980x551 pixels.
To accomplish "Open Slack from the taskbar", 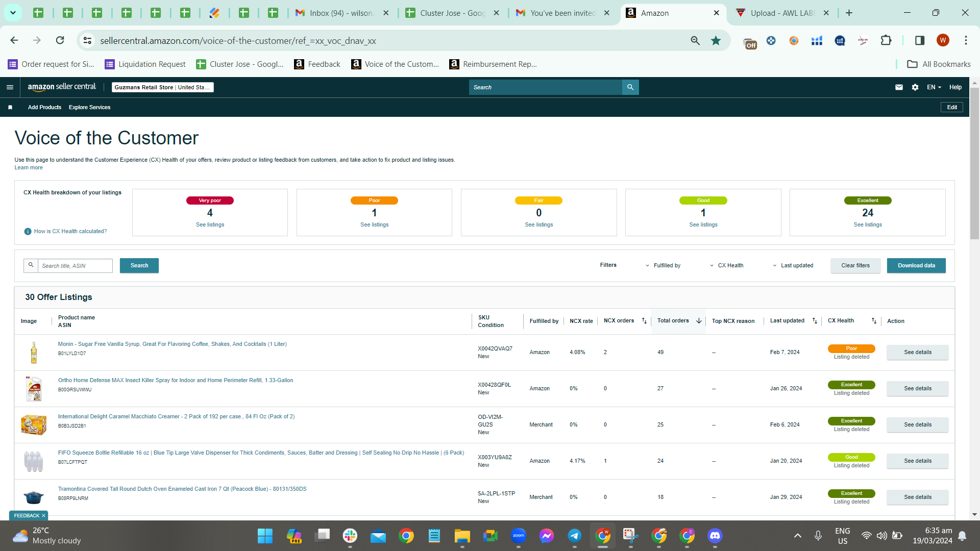I will click(350, 536).
